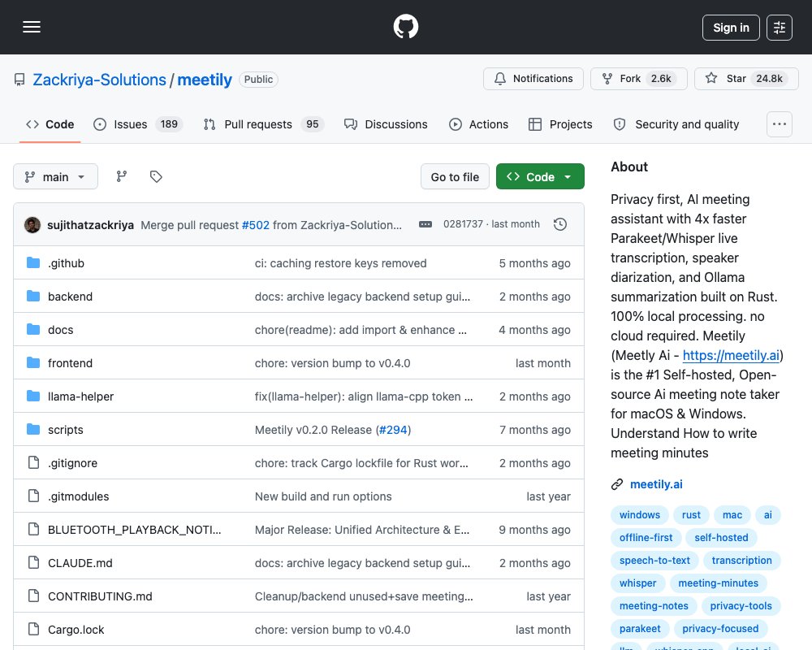
Task: Open sujithatzackriya's avatar image
Action: pos(32,225)
